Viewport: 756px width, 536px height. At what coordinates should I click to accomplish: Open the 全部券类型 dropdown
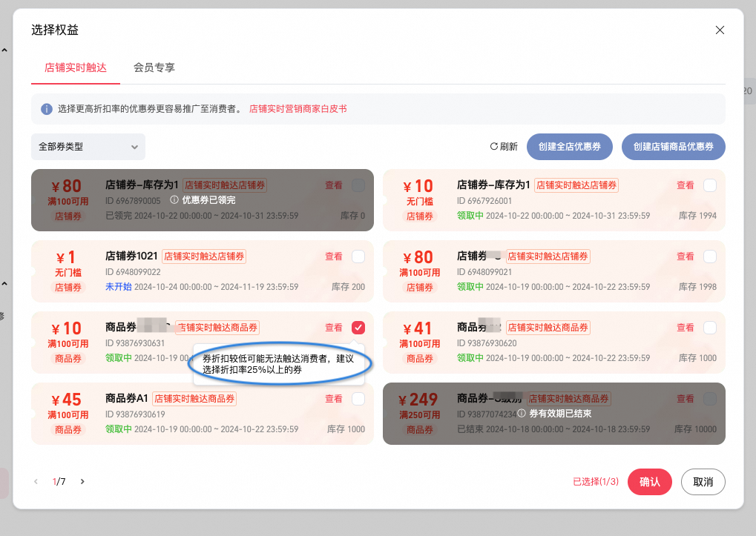(88, 146)
